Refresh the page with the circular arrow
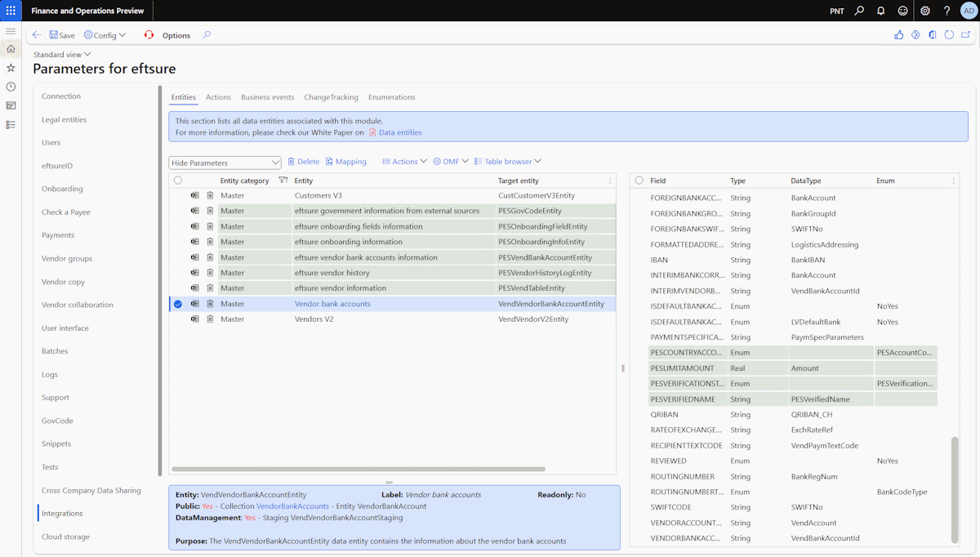The width and height of the screenshot is (980, 557). tap(949, 35)
